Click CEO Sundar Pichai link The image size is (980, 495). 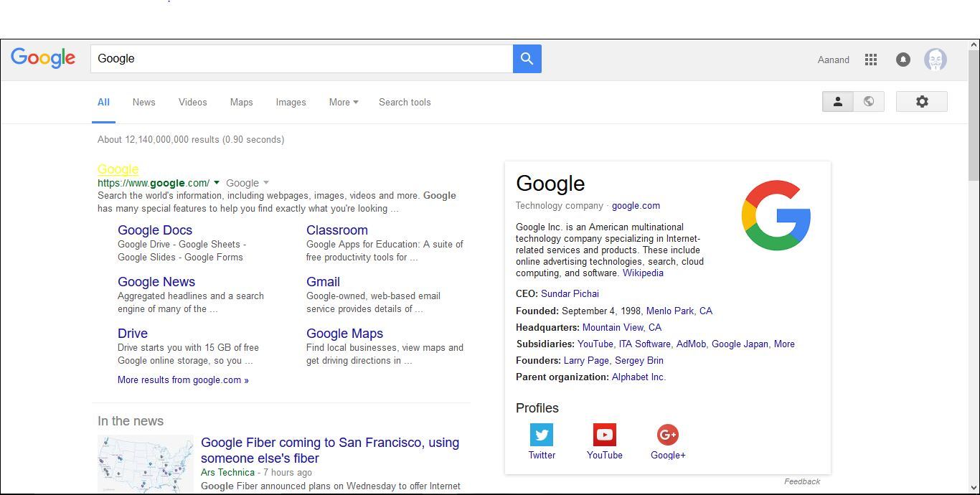(x=570, y=294)
